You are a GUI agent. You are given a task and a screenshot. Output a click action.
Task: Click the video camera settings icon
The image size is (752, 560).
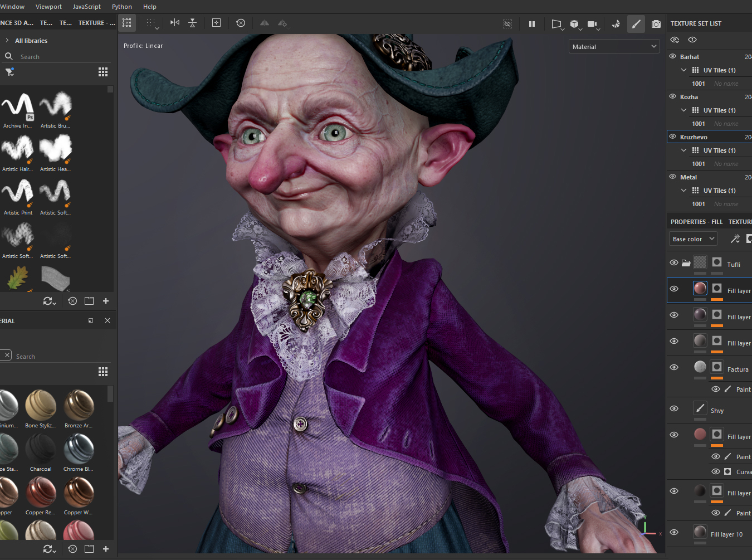click(592, 24)
